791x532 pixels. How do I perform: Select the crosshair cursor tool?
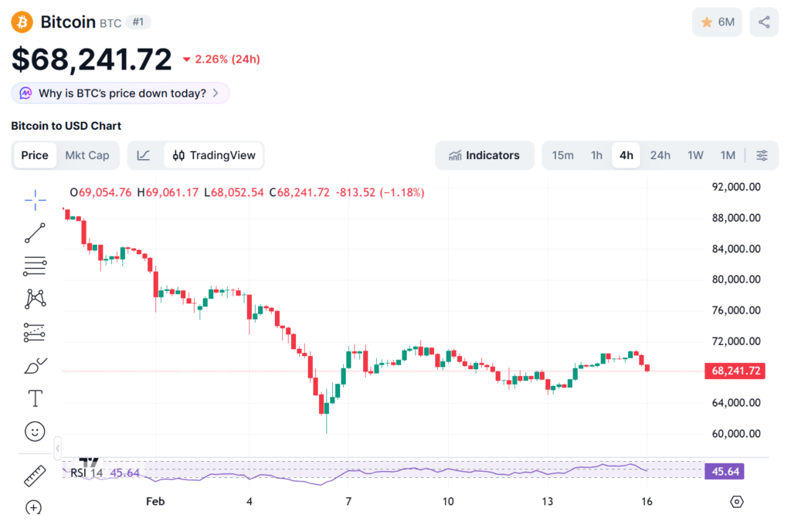35,202
